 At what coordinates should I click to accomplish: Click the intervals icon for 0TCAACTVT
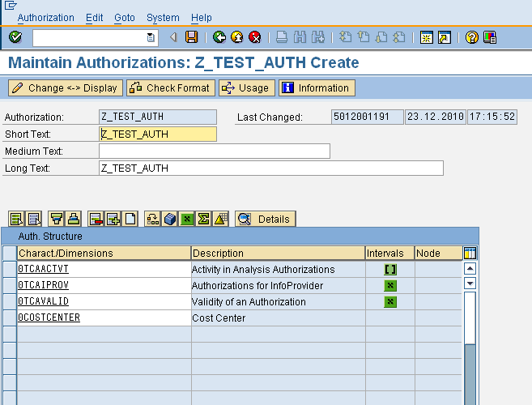390,270
